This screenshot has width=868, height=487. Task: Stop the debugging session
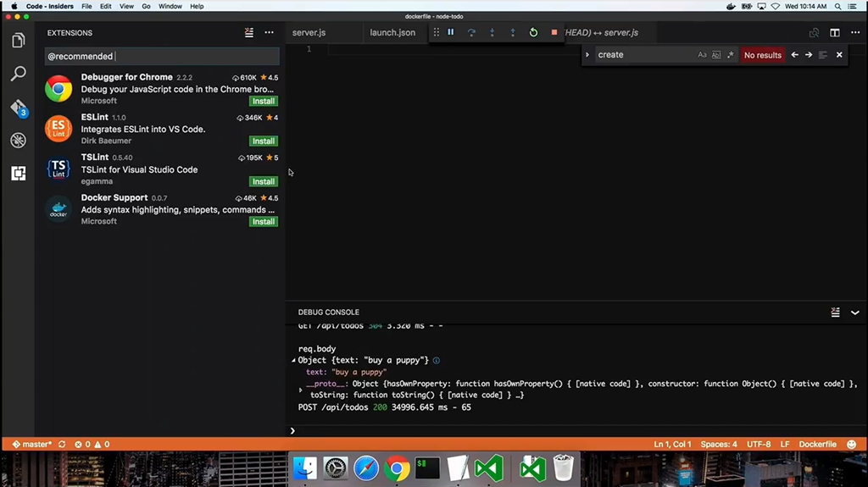(x=554, y=32)
